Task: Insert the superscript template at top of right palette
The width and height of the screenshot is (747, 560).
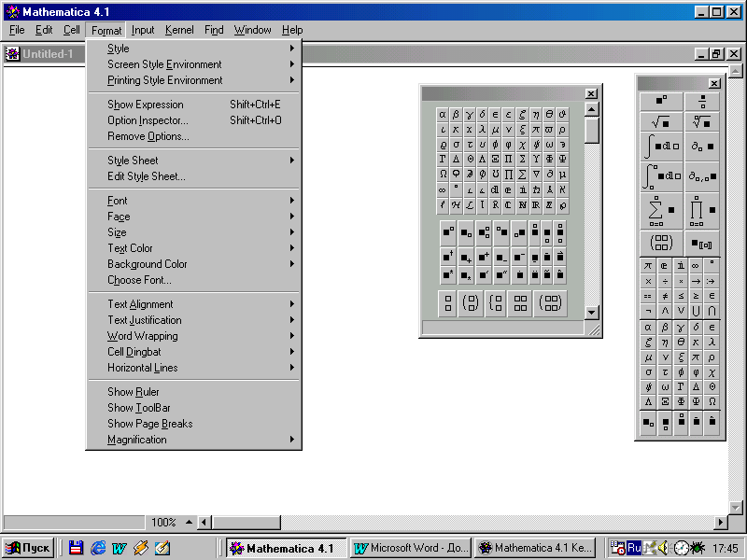Action: [661, 102]
